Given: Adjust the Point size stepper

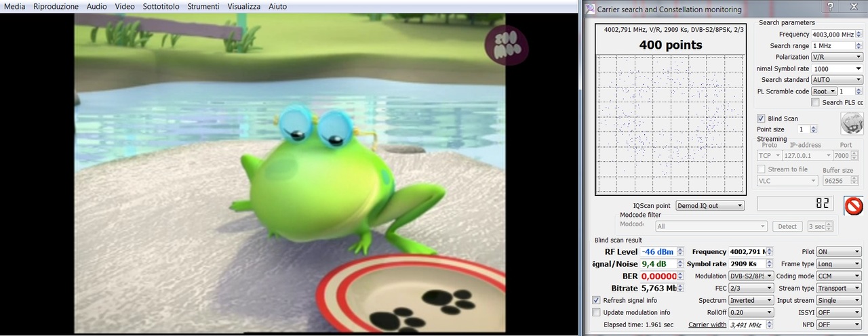Looking at the screenshot, I should point(814,129).
